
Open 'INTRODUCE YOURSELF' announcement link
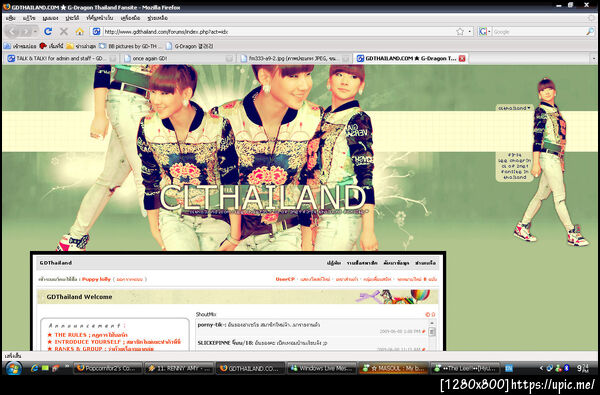click(x=117, y=342)
